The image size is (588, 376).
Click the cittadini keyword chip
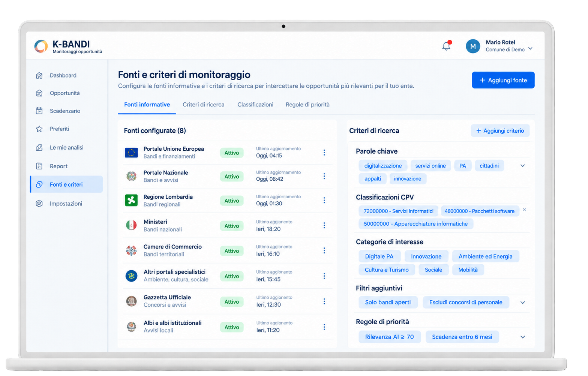(489, 166)
